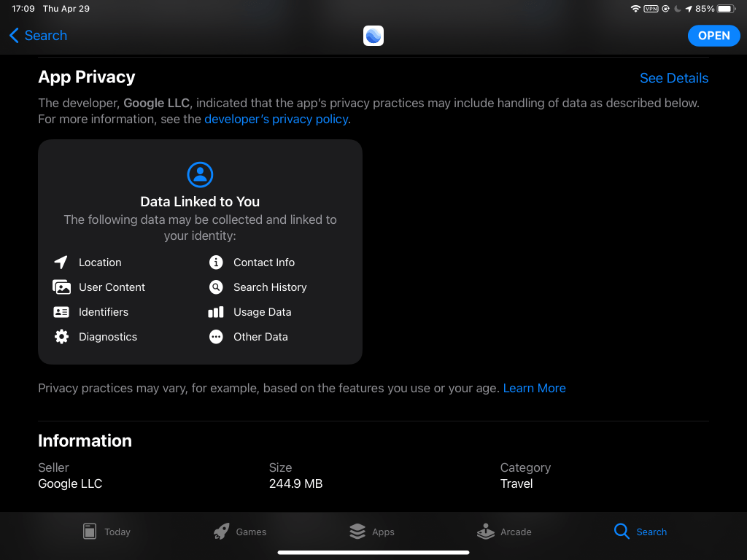Tap the Diagnostics gear icon

[x=61, y=337]
